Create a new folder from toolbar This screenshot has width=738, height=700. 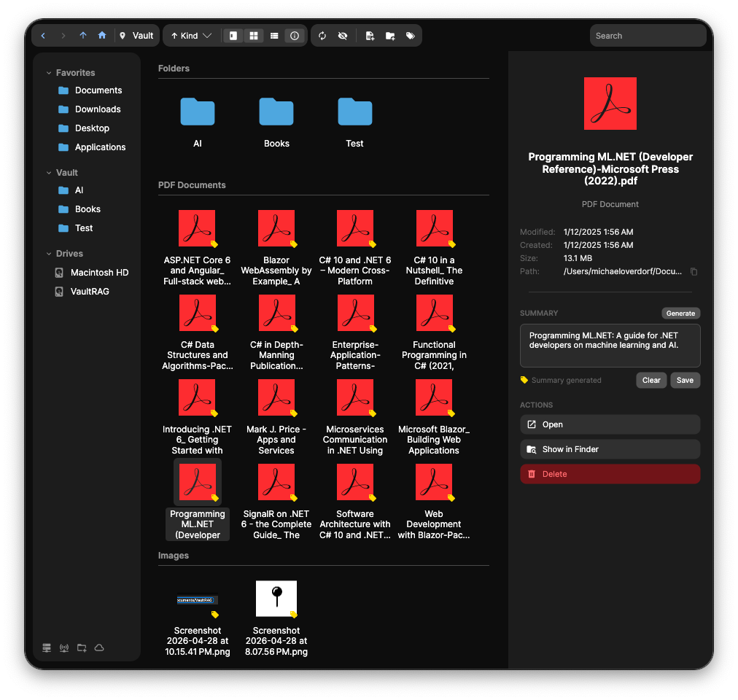tap(390, 36)
